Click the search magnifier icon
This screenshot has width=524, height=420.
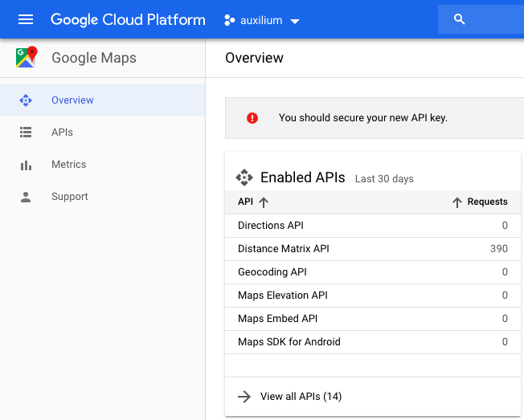click(x=460, y=19)
